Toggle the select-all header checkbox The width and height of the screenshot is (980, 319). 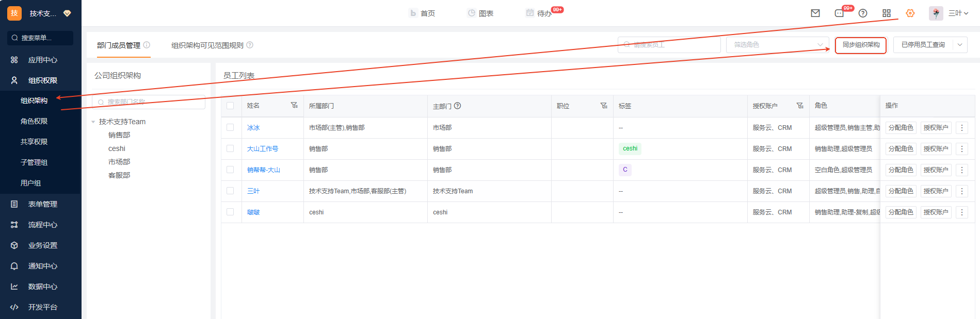[x=230, y=106]
